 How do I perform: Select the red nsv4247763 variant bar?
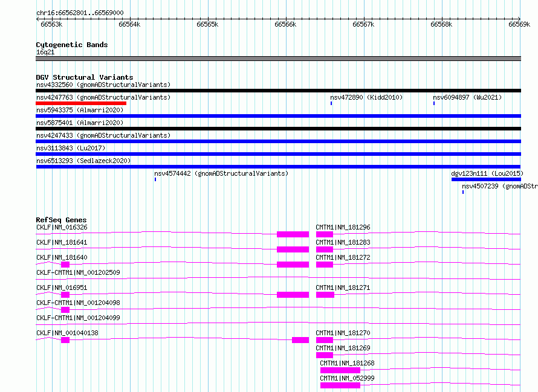(81, 103)
